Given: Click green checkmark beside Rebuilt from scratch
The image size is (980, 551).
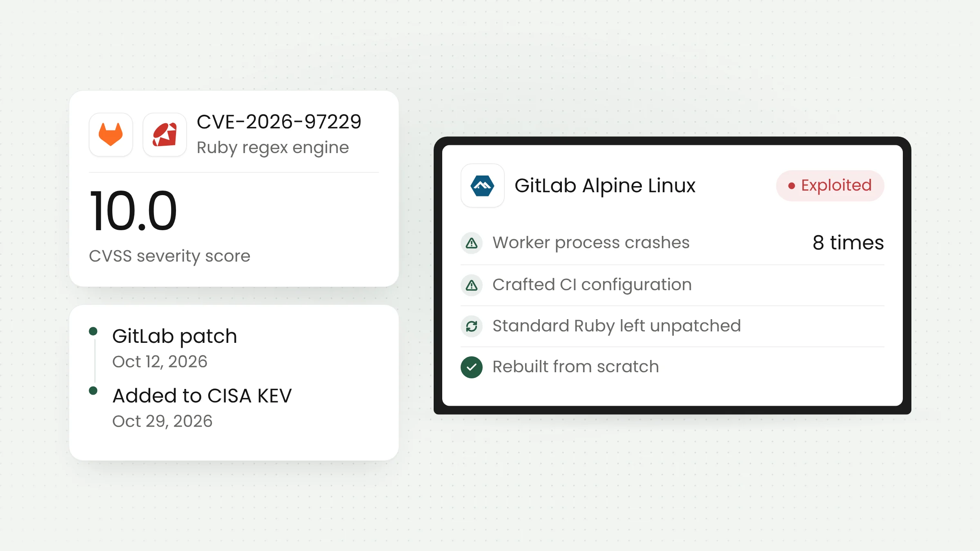Looking at the screenshot, I should click(x=472, y=367).
